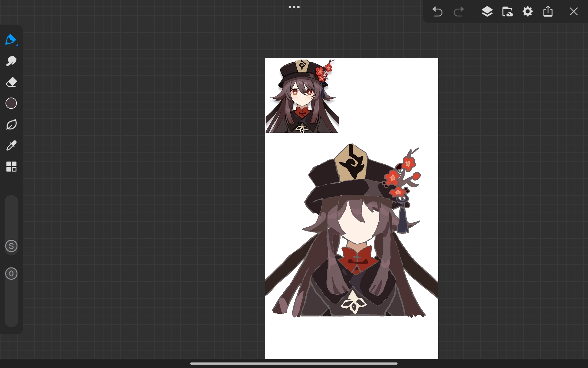
Task: Open the import folder icon
Action: 507,12
